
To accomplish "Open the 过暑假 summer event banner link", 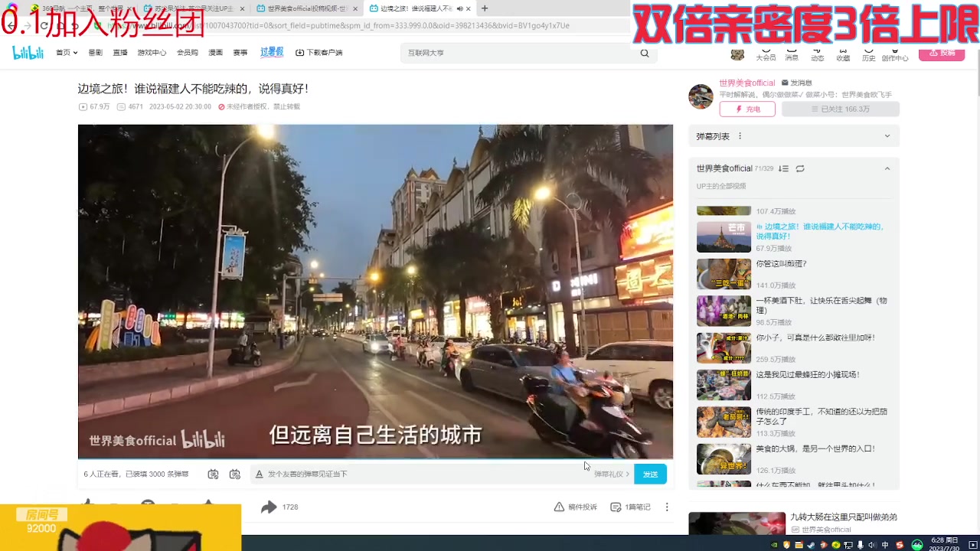I will [x=272, y=52].
